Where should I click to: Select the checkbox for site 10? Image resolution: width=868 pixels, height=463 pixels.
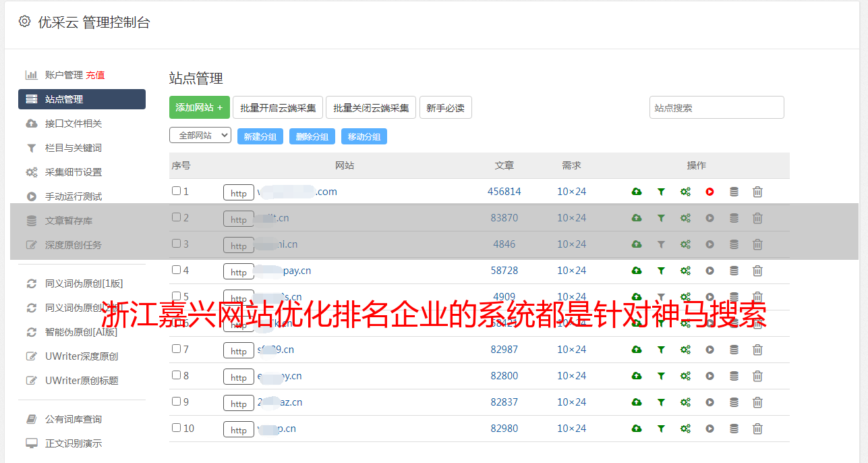[x=176, y=428]
